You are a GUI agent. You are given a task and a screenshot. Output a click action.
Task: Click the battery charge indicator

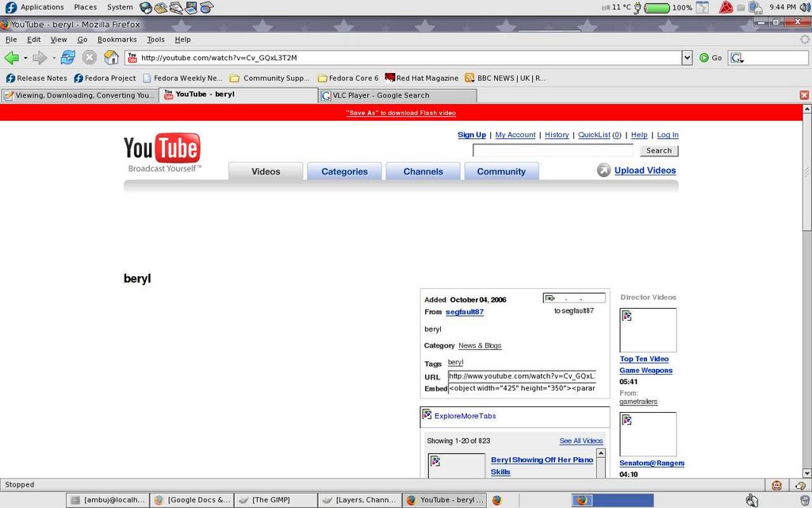coord(656,8)
